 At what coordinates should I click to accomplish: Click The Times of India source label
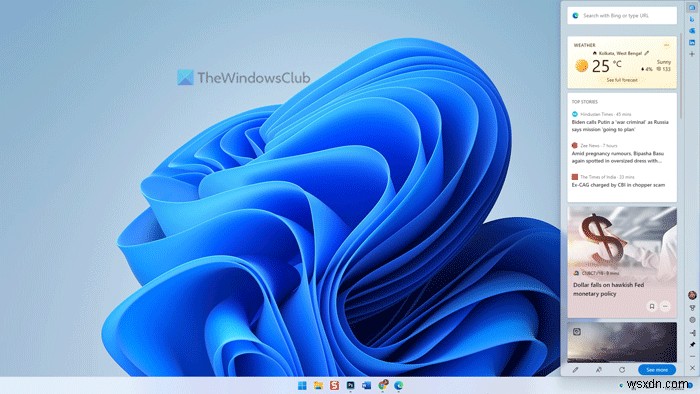pos(598,177)
